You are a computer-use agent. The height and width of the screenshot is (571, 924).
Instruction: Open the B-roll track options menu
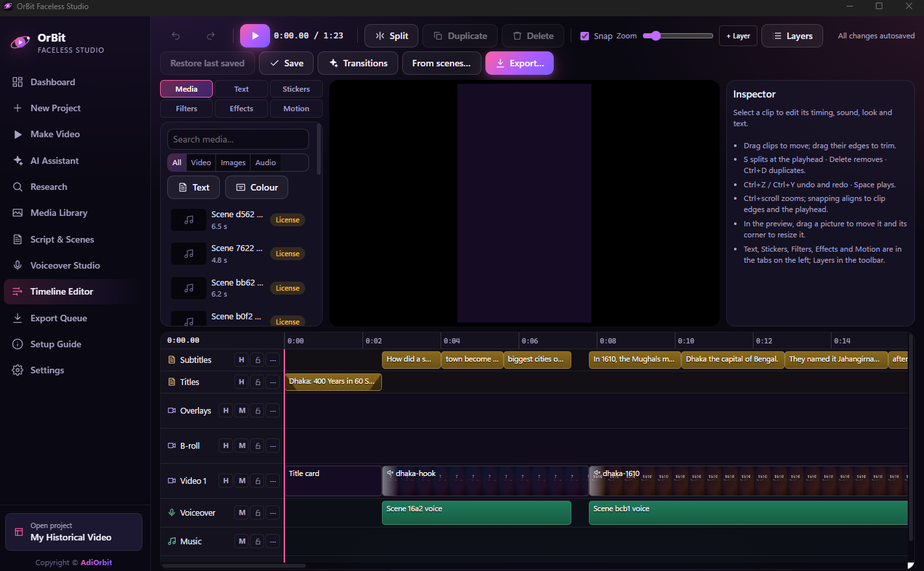(273, 445)
